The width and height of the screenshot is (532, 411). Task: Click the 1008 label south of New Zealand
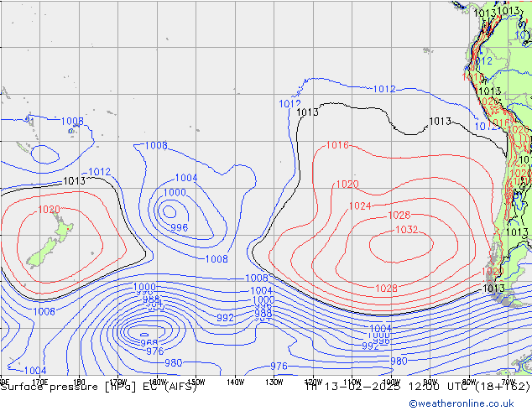(x=44, y=311)
